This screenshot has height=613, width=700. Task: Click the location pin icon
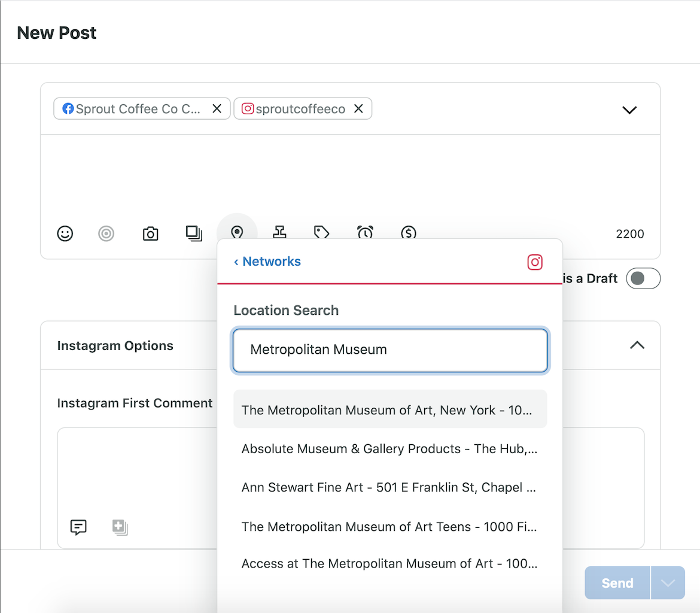coord(237,233)
